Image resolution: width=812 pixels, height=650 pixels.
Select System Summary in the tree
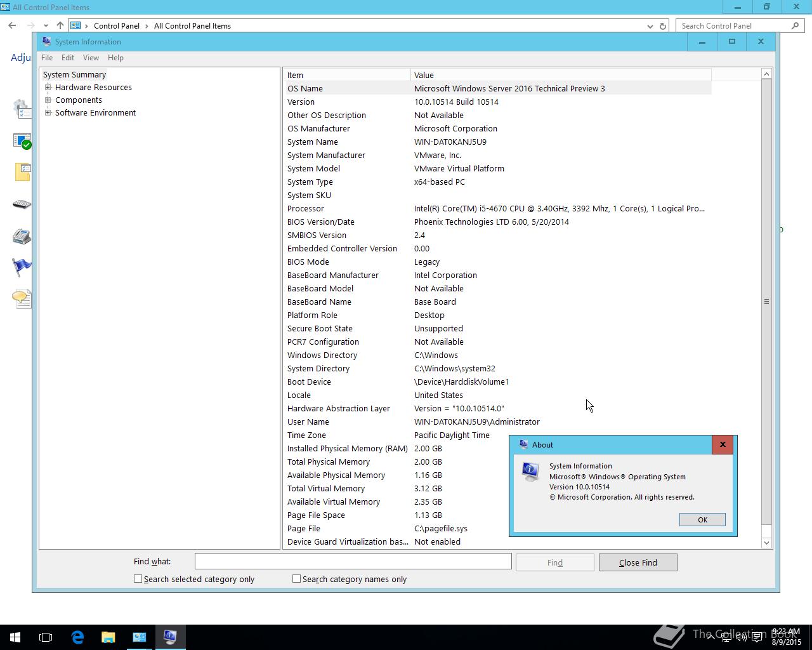[x=74, y=74]
